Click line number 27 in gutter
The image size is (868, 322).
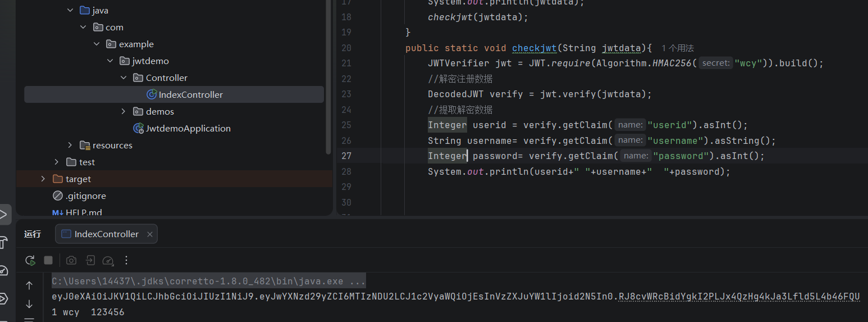[346, 156]
